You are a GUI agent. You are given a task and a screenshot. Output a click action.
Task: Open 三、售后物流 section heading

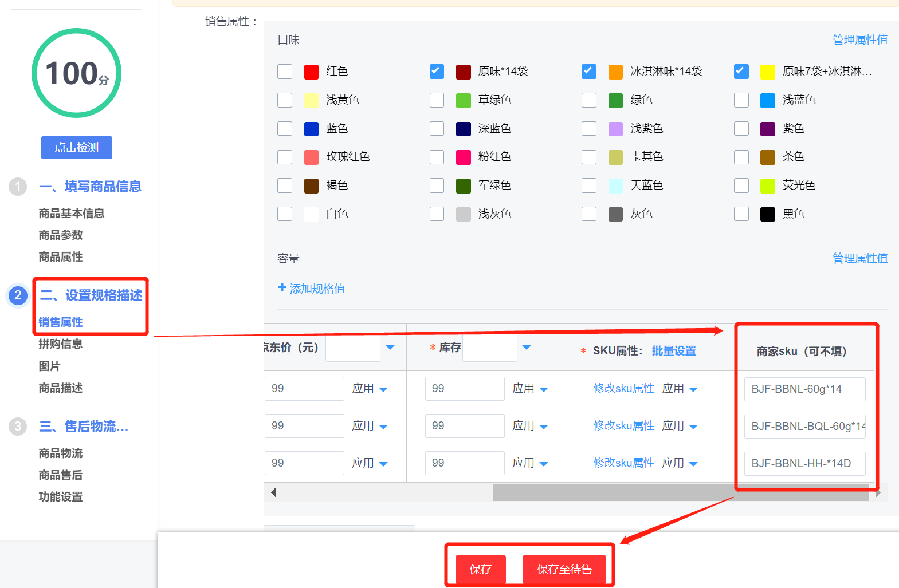(x=84, y=427)
